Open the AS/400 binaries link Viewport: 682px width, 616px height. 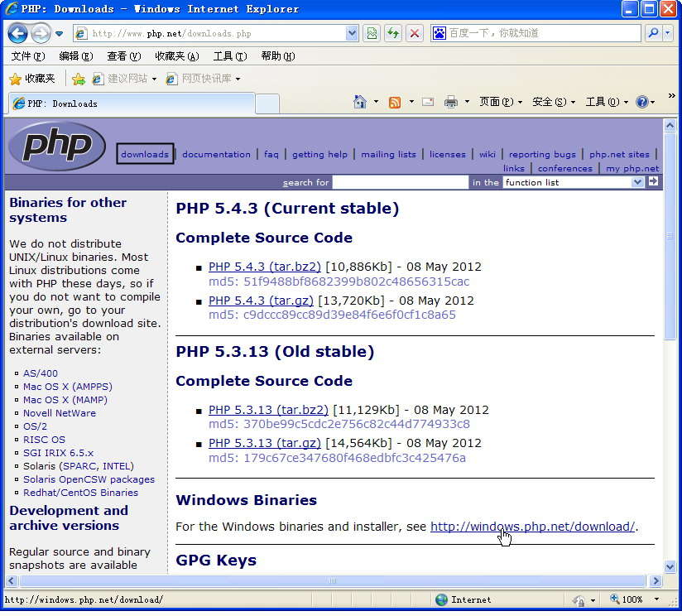tap(40, 373)
